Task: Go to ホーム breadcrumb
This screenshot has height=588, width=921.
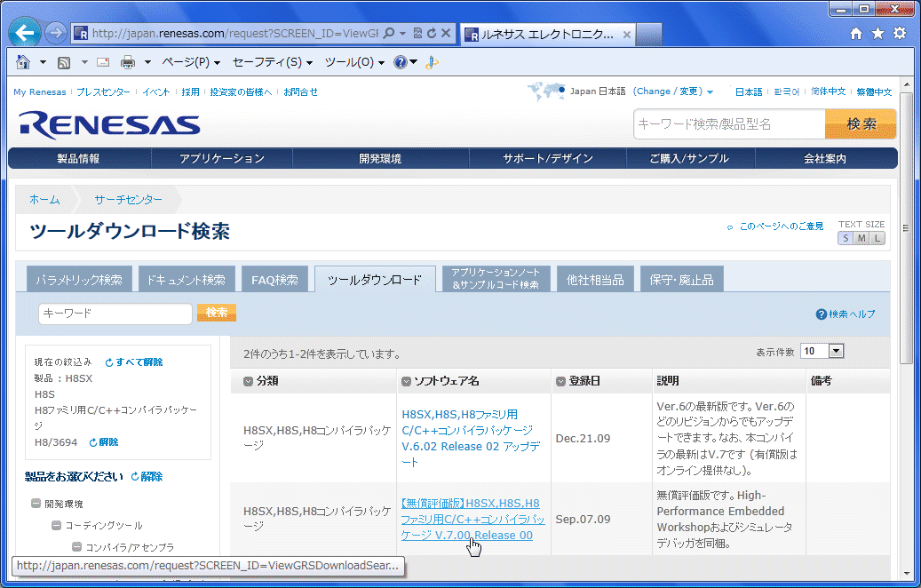Action: click(x=44, y=200)
